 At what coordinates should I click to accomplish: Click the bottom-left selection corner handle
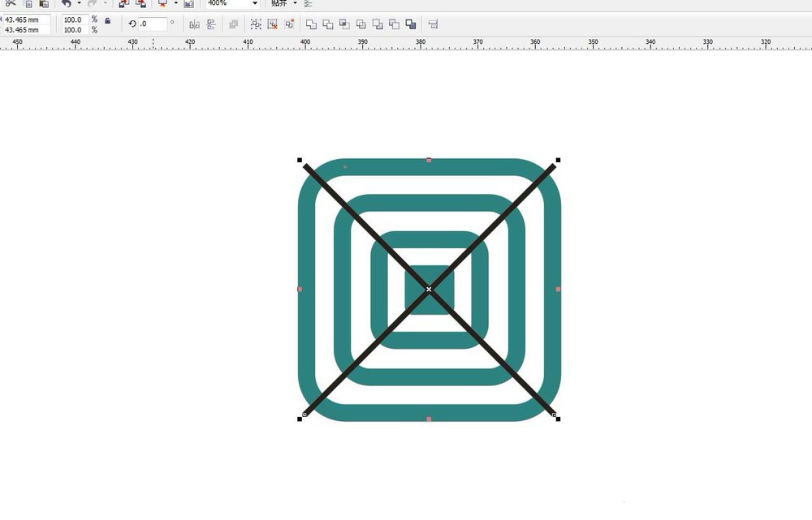pos(300,419)
